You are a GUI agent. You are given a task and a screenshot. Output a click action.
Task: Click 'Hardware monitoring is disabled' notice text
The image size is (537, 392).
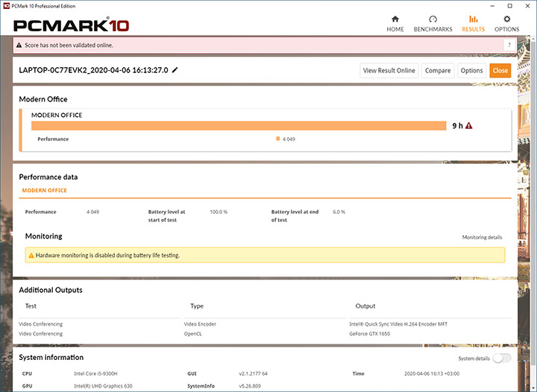107,255
